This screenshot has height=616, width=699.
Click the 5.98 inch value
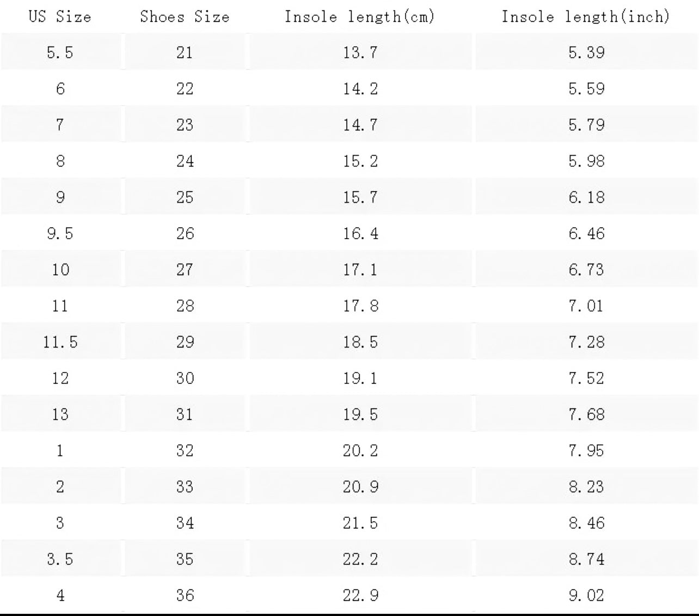[x=586, y=161]
